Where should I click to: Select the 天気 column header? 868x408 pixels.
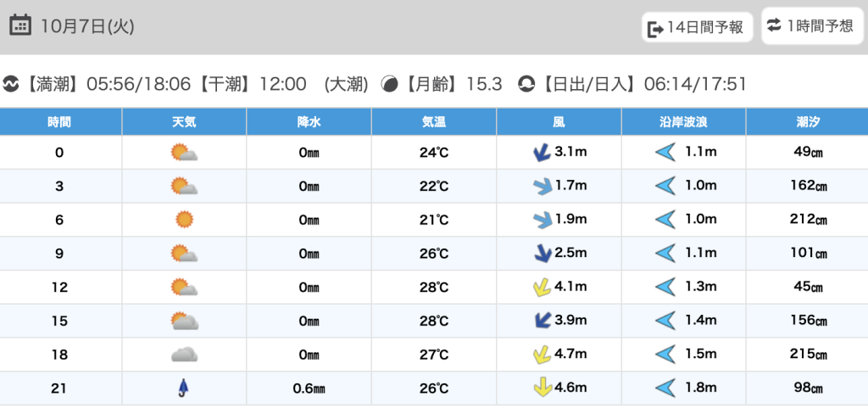(184, 121)
